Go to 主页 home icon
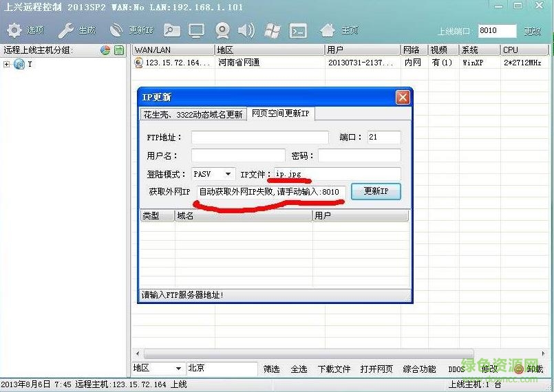The image size is (554, 392). (327, 30)
